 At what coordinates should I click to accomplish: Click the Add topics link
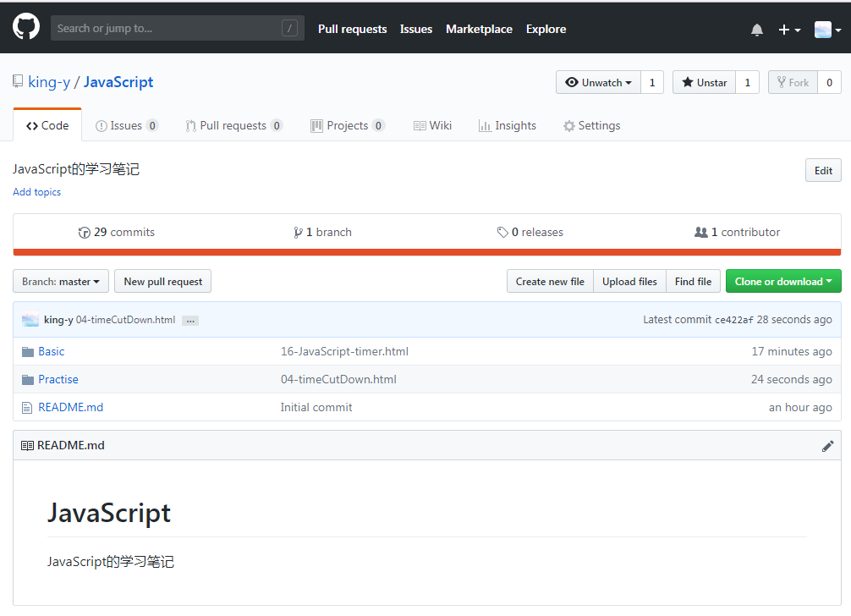point(37,192)
